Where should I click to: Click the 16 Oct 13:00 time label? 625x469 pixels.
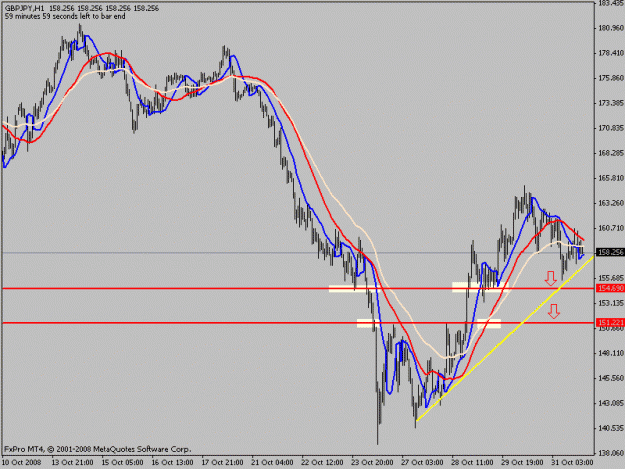173,462
